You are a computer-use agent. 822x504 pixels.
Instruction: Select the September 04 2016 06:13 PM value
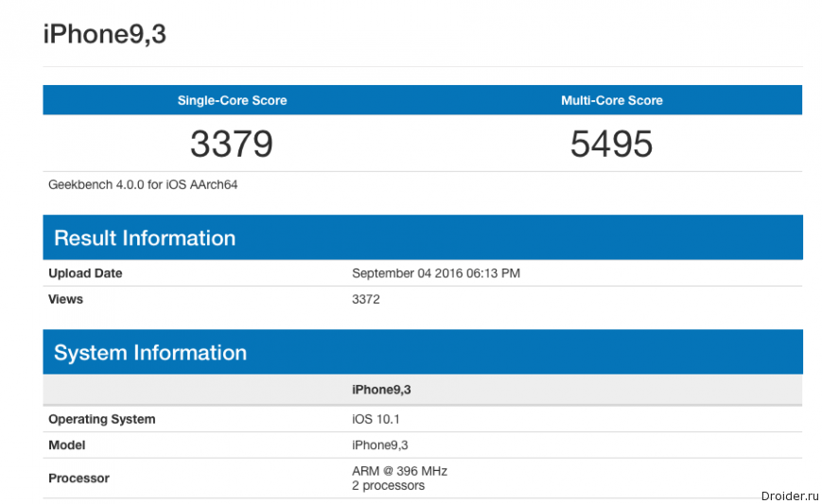436,273
